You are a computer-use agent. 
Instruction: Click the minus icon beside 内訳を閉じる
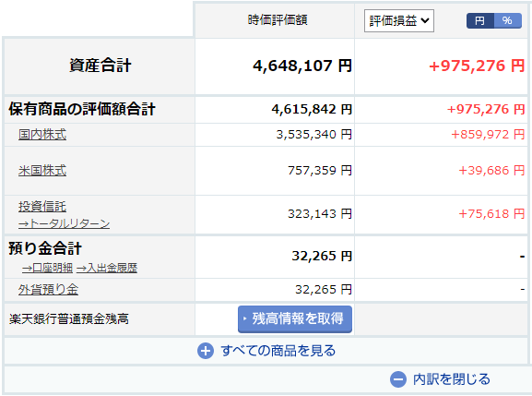(398, 379)
